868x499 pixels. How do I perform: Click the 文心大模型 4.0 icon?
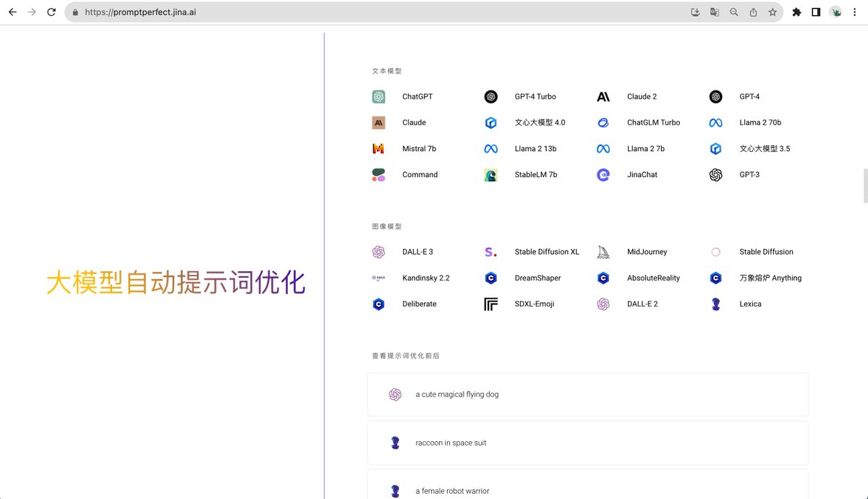(x=491, y=123)
